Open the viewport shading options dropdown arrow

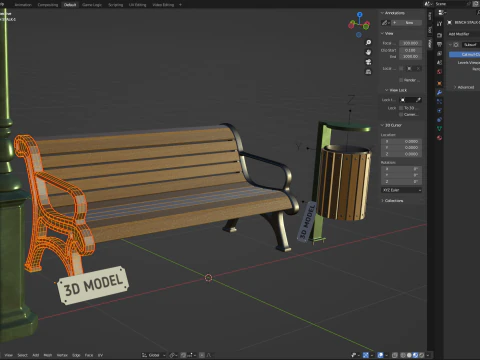coord(428,355)
